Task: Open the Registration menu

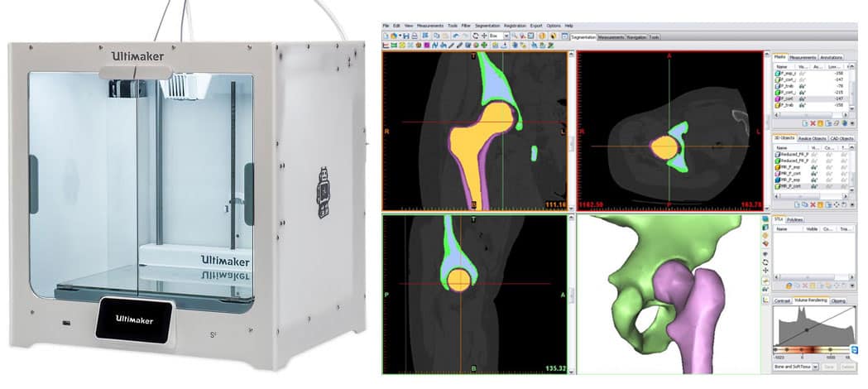Action: point(515,26)
